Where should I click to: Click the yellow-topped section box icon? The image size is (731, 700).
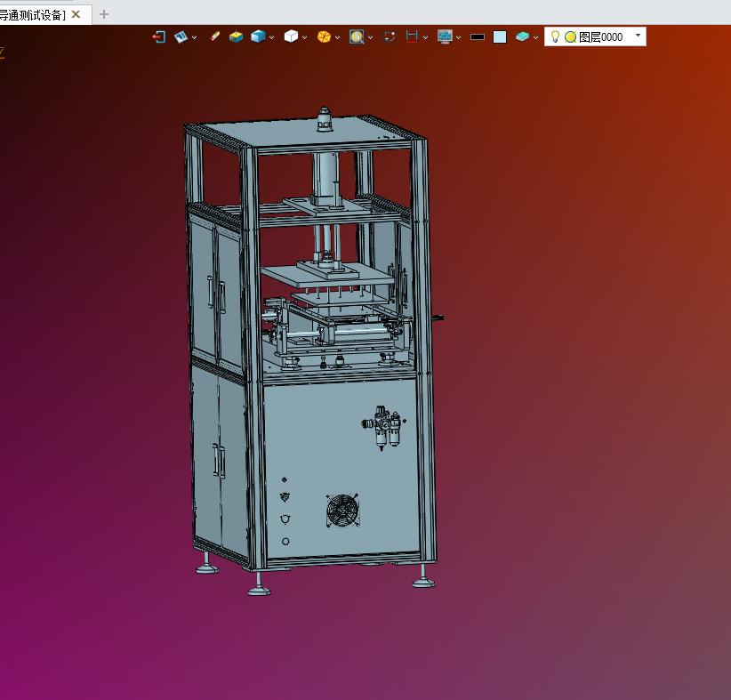(236, 36)
